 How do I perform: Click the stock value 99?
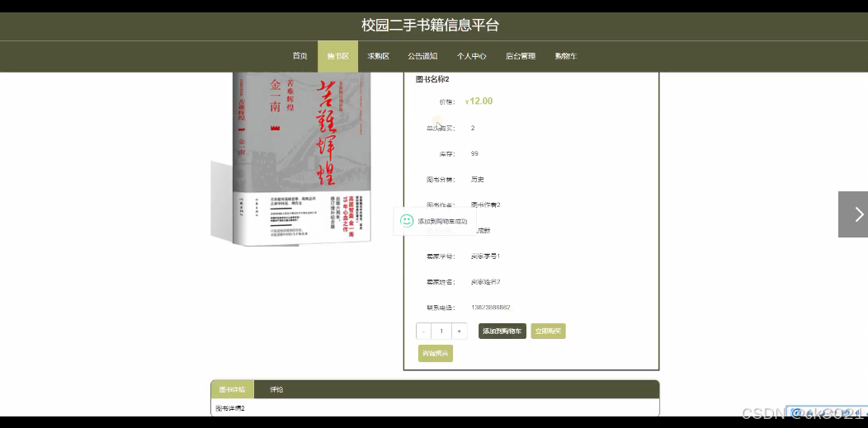click(x=474, y=153)
